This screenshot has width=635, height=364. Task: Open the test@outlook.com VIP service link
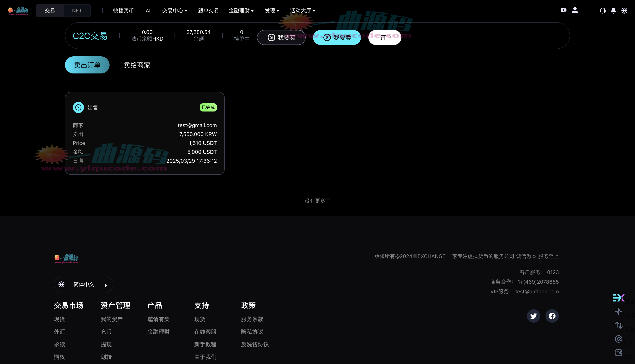537,291
